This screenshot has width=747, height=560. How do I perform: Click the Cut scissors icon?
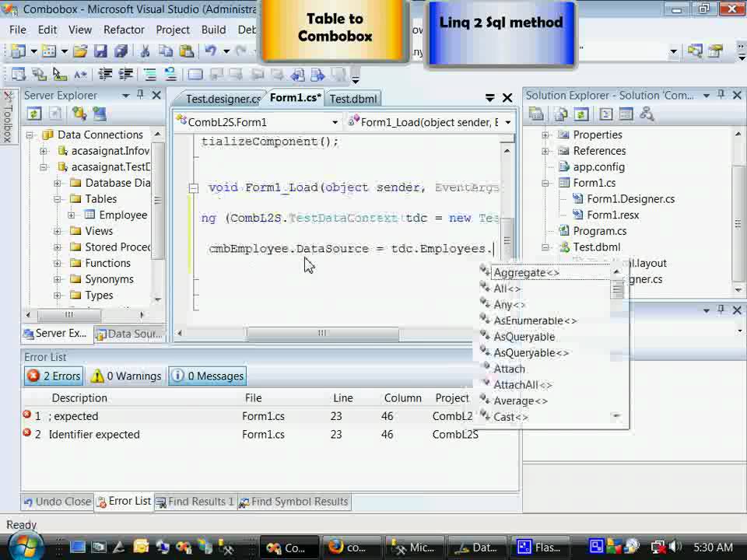click(x=145, y=51)
